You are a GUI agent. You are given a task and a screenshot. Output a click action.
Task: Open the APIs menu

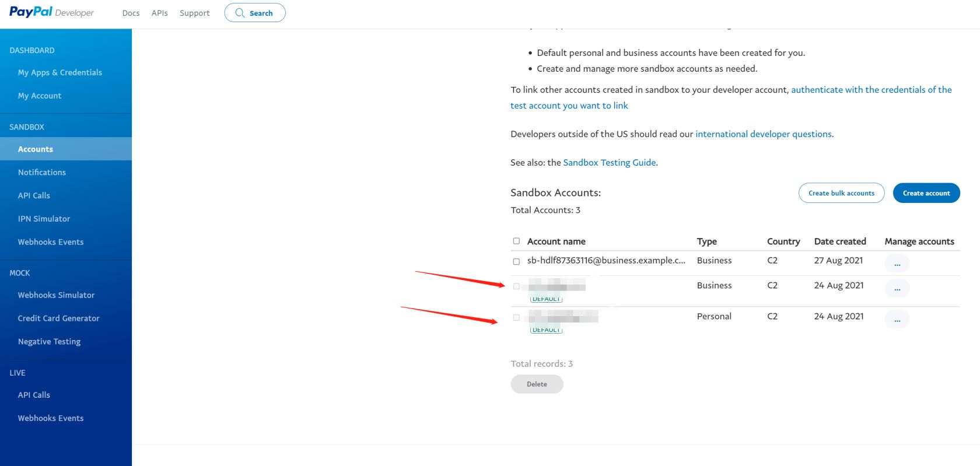pos(159,13)
